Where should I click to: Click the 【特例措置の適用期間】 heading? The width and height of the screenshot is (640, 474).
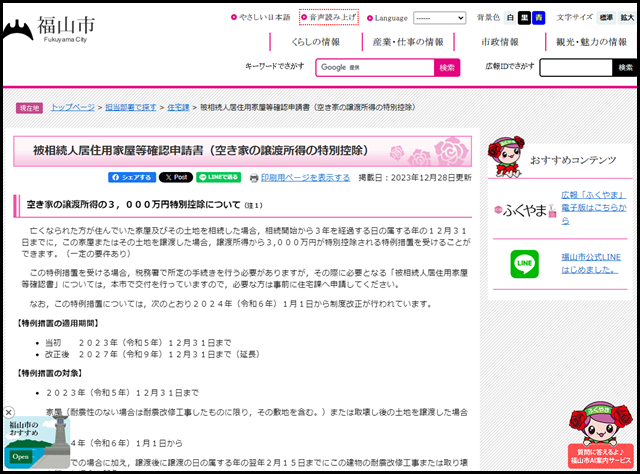[x=58, y=323]
